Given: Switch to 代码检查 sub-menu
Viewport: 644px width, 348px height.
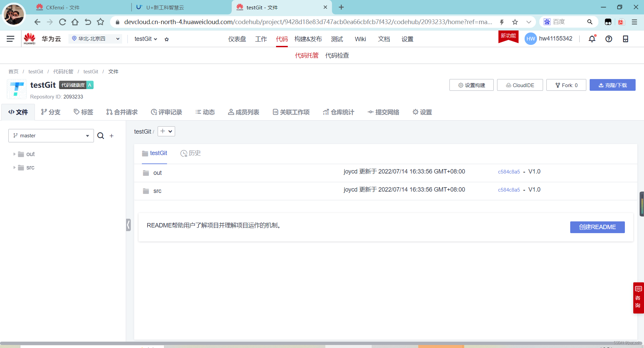Looking at the screenshot, I should point(337,56).
